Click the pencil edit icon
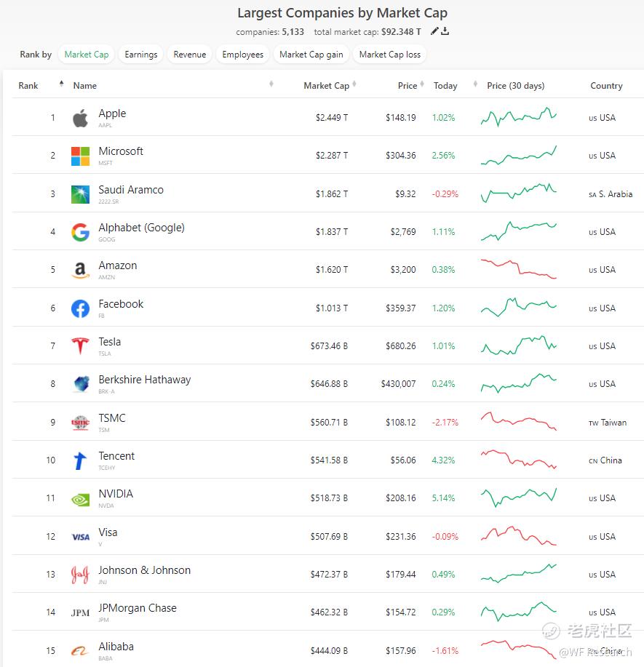The image size is (644, 667). (434, 31)
